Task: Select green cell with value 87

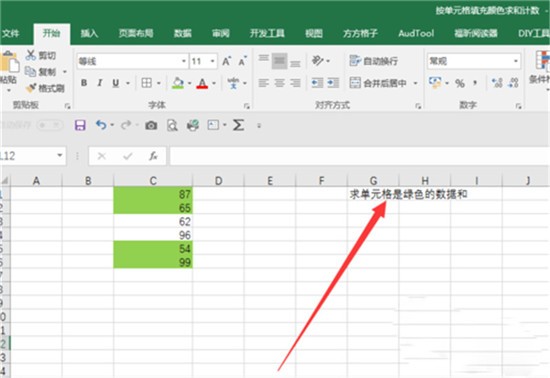Action: click(153, 194)
